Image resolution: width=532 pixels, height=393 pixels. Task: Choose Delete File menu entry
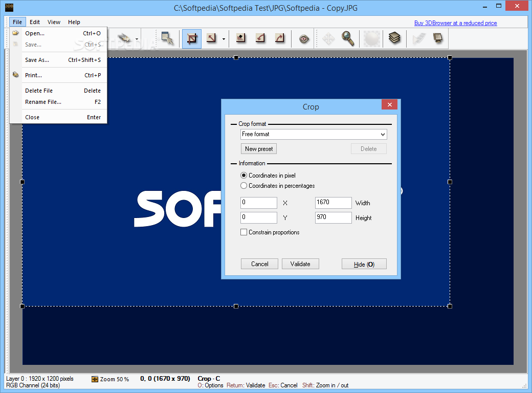pos(58,91)
